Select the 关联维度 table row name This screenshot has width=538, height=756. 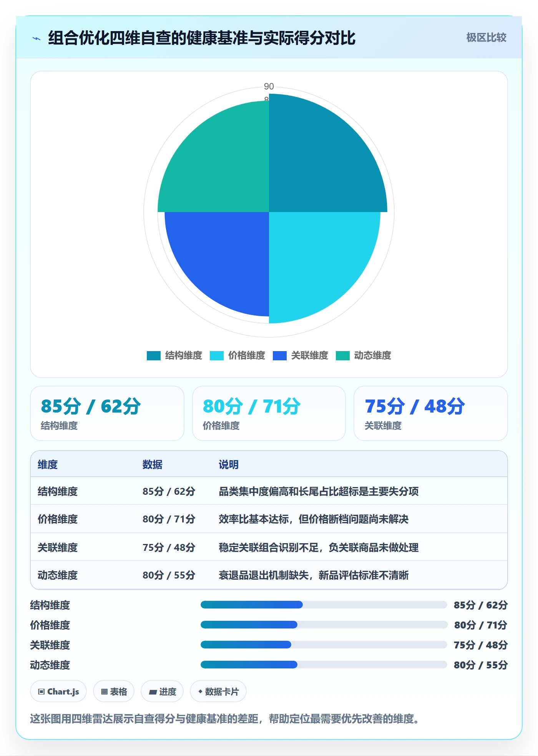tap(58, 547)
